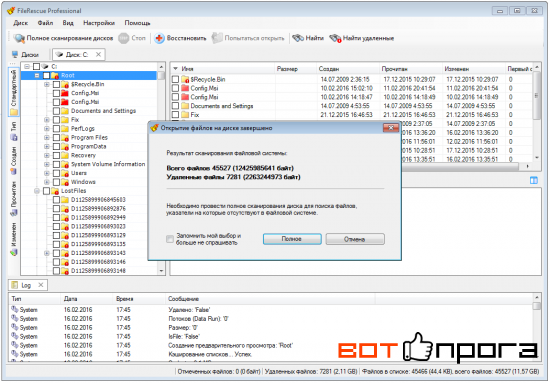The height and width of the screenshot is (383, 550).
Task: Start full disk scan from the toolbar
Action: (63, 38)
